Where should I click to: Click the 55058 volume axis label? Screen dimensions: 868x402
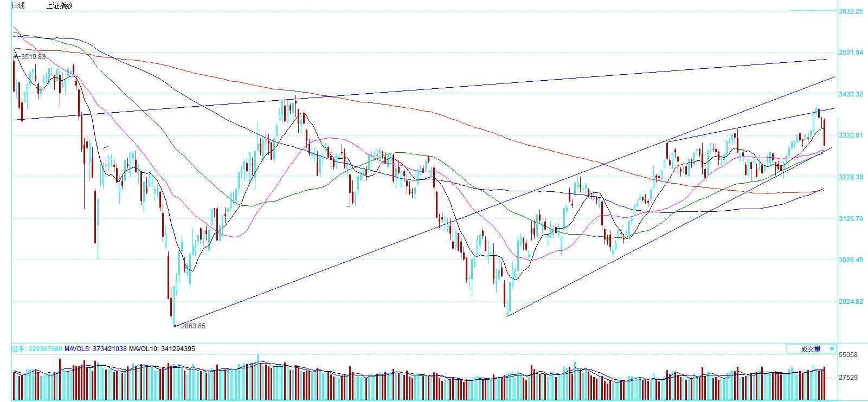point(847,355)
